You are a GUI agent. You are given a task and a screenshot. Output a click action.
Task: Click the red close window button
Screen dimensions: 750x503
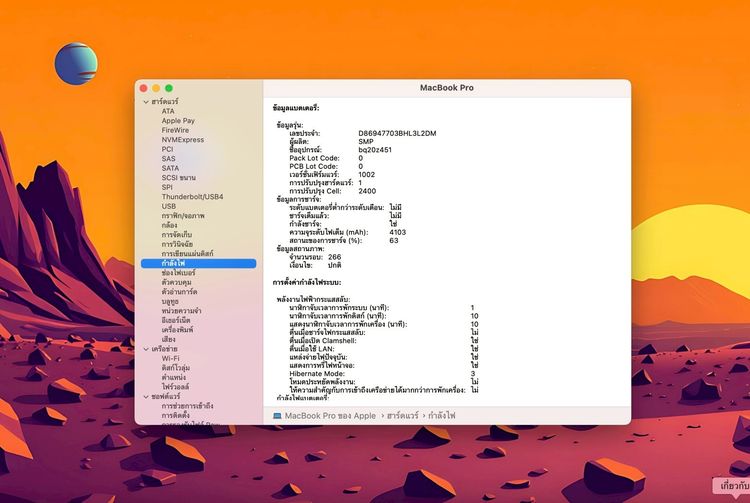[144, 89]
